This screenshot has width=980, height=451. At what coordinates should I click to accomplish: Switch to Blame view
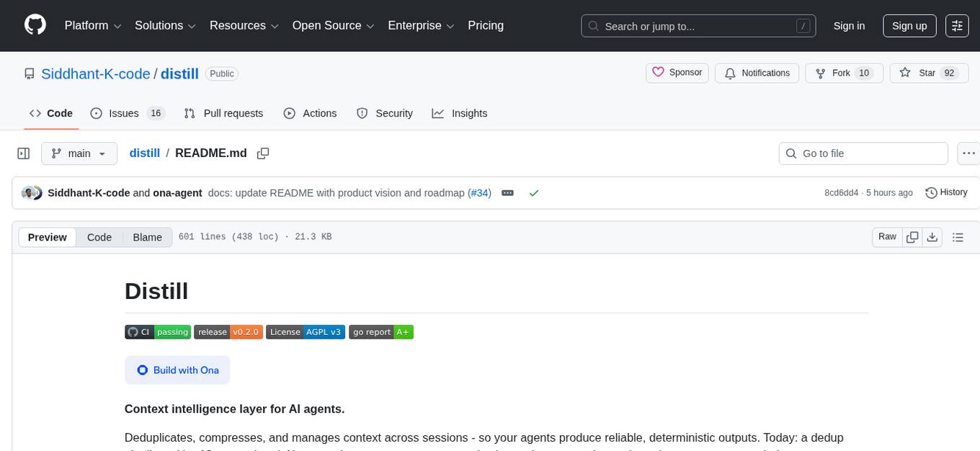coord(147,237)
